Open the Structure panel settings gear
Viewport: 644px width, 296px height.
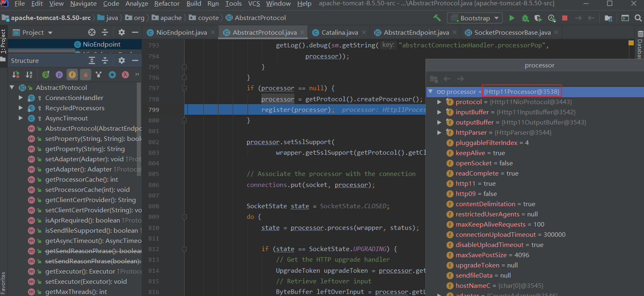[x=122, y=60]
